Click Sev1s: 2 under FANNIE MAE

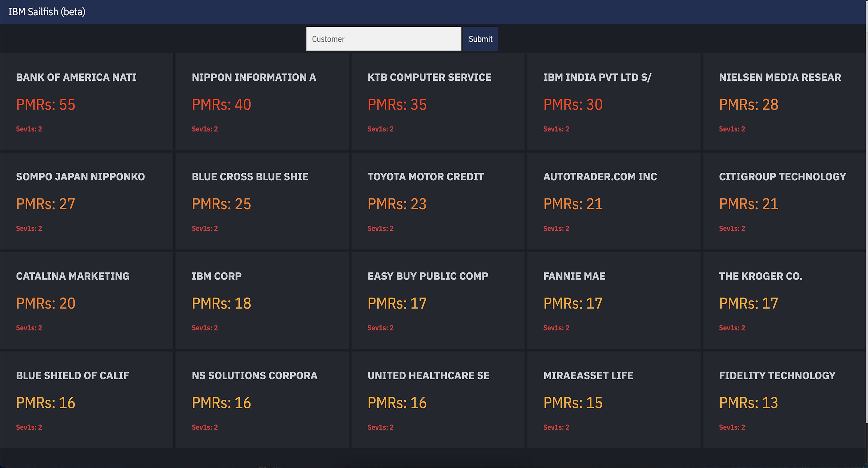tap(556, 328)
